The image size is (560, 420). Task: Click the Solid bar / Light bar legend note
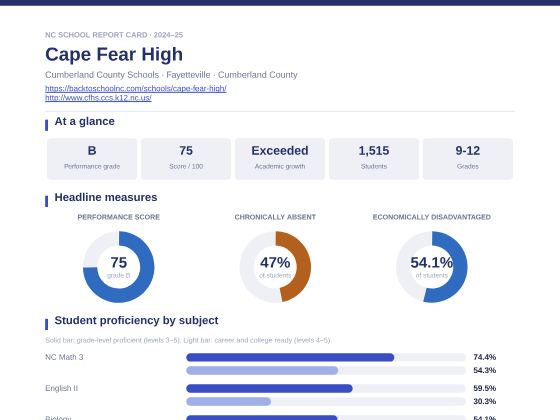(188, 340)
